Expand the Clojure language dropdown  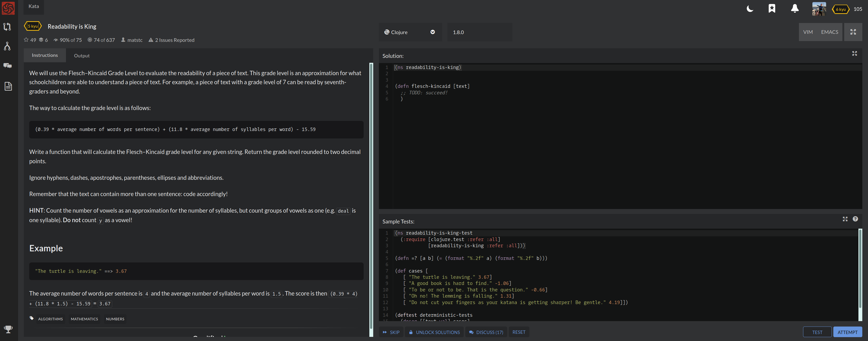(410, 32)
